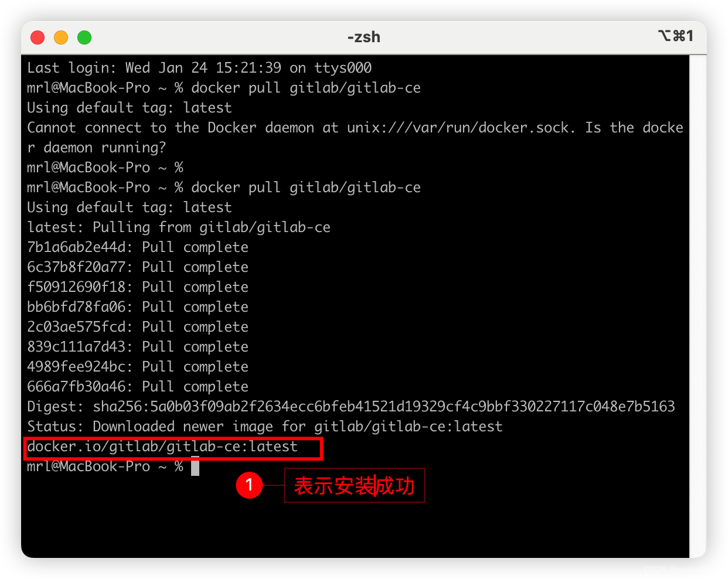The width and height of the screenshot is (728, 579).
Task: Click the blinking terminal cursor block
Action: pyautogui.click(x=196, y=466)
